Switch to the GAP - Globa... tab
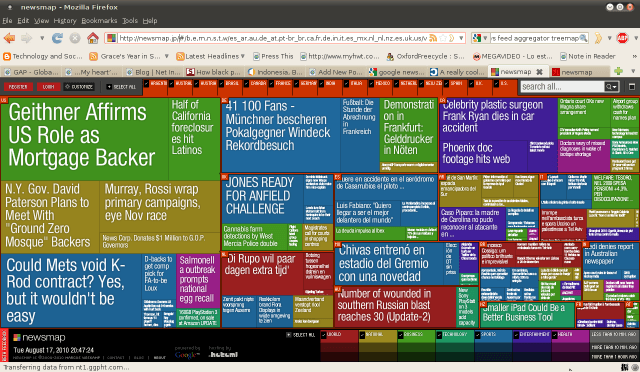The width and height of the screenshot is (640, 372). tap(31, 72)
